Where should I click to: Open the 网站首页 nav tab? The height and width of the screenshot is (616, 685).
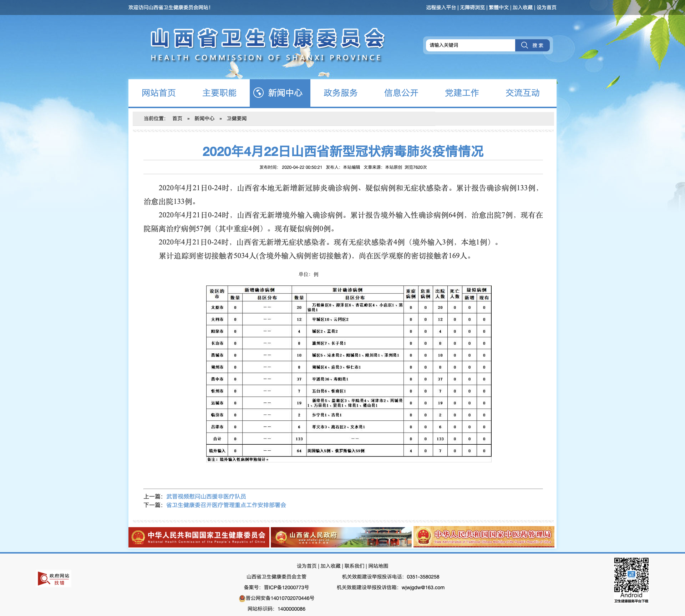159,93
